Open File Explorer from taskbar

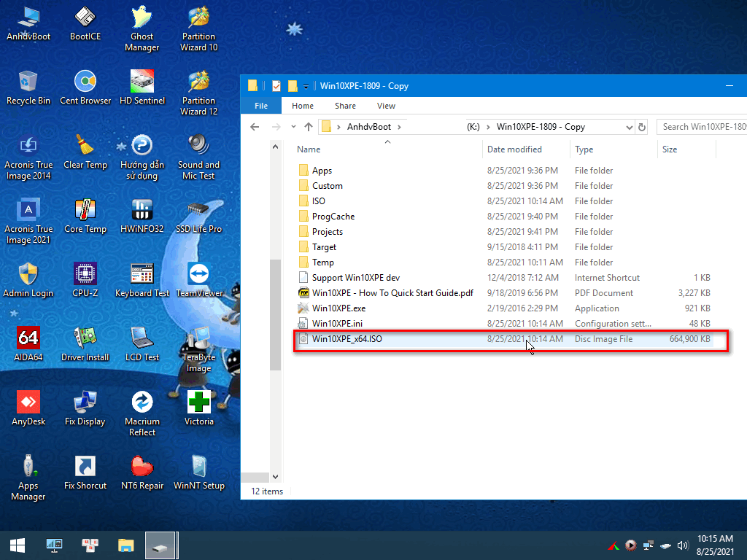[125, 545]
